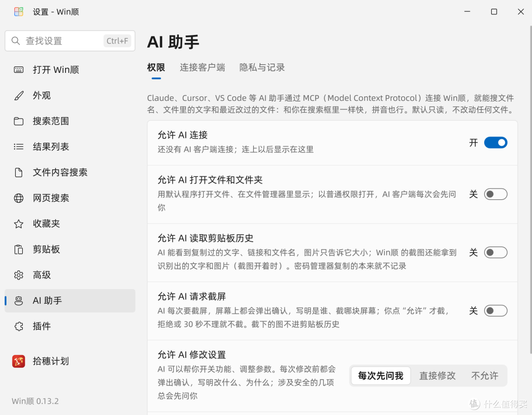Viewport: 532px width, 415px height.
Task: Enable 允许 AI 打开文件和文件夹 switch
Action: [496, 194]
